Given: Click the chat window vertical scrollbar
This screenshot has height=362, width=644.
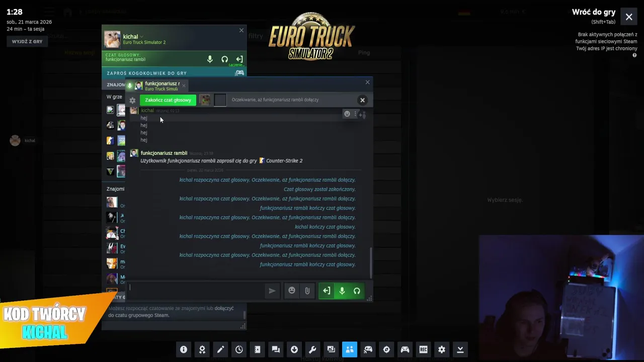Looking at the screenshot, I should [x=371, y=262].
